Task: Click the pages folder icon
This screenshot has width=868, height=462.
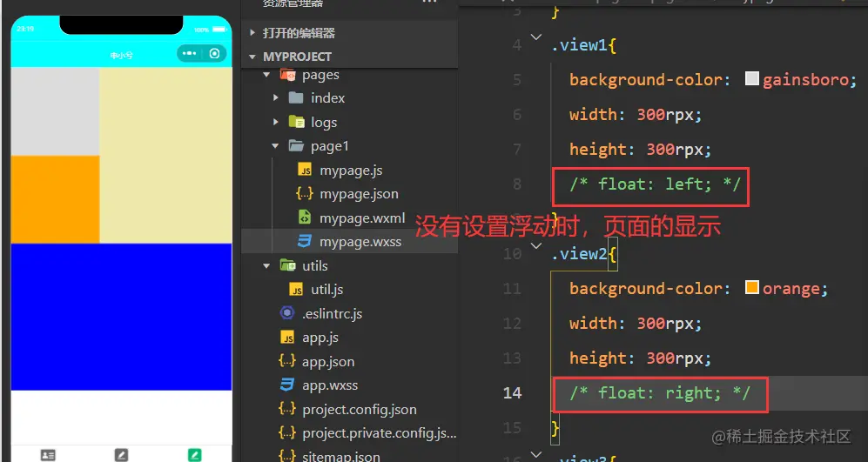Action: (287, 75)
